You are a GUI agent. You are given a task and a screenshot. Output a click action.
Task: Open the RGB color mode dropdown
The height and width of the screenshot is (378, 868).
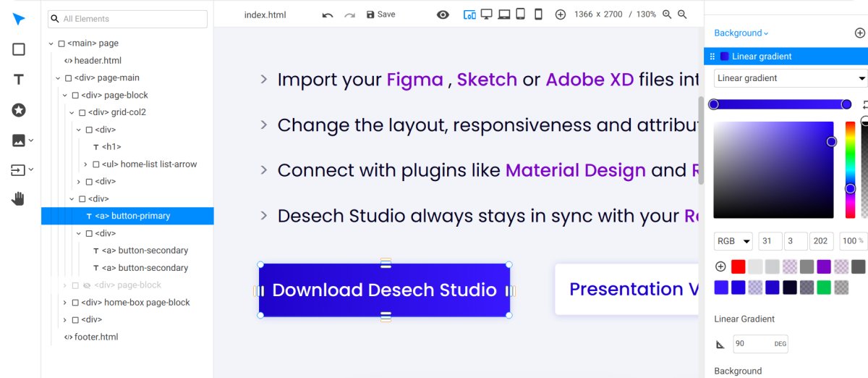click(733, 241)
